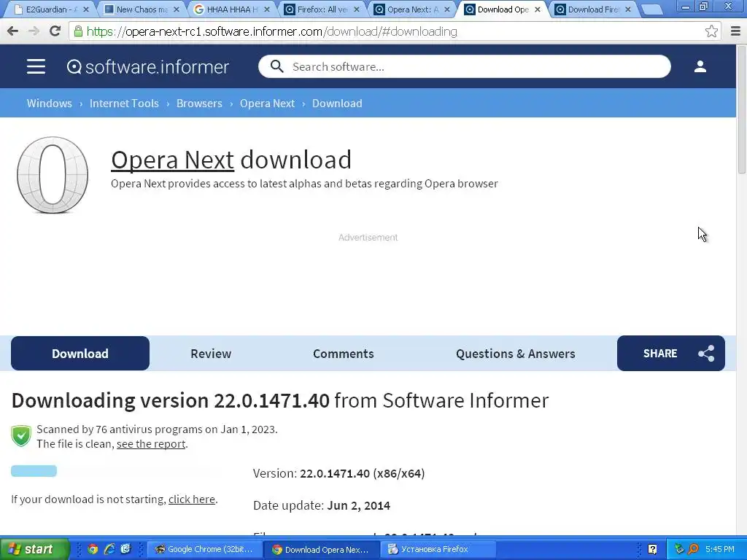Close the E2Guardian tab
This screenshot has width=747, height=560.
(86, 9)
